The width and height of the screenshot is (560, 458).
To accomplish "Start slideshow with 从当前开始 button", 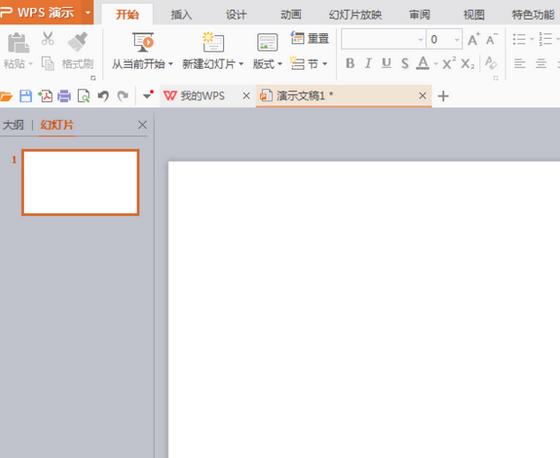I will 142,51.
